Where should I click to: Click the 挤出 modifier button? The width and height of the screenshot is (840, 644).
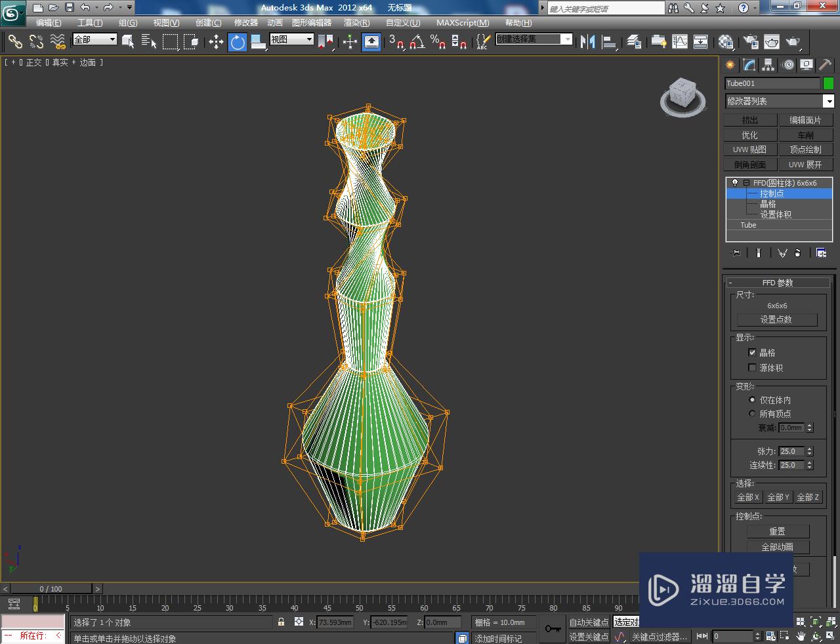(x=749, y=120)
